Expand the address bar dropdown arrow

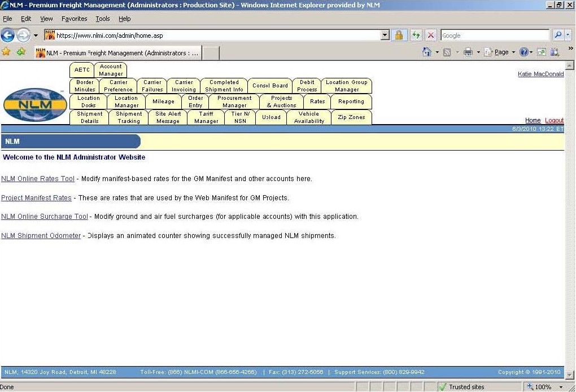385,35
